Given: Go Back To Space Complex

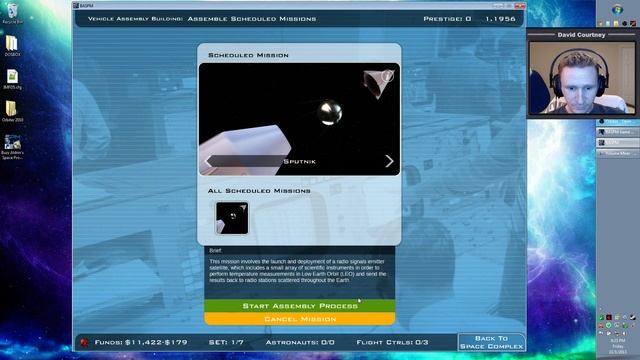Looking at the screenshot, I should (491, 342).
